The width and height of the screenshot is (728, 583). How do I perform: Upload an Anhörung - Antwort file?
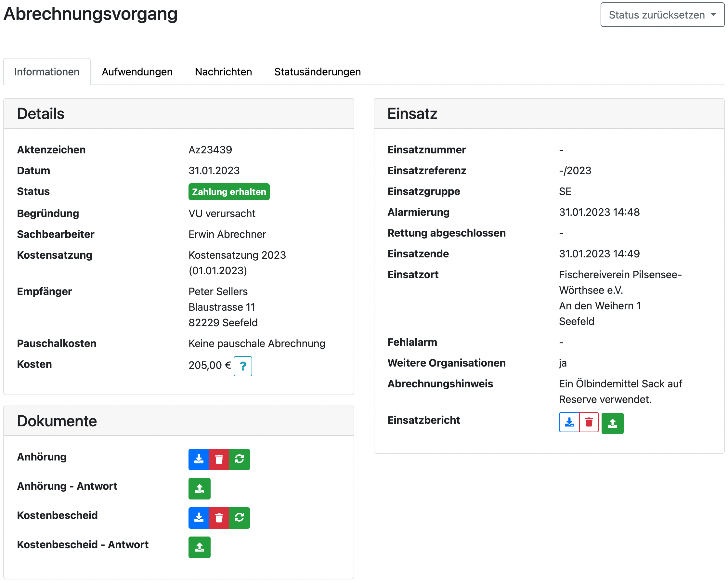pyautogui.click(x=199, y=489)
